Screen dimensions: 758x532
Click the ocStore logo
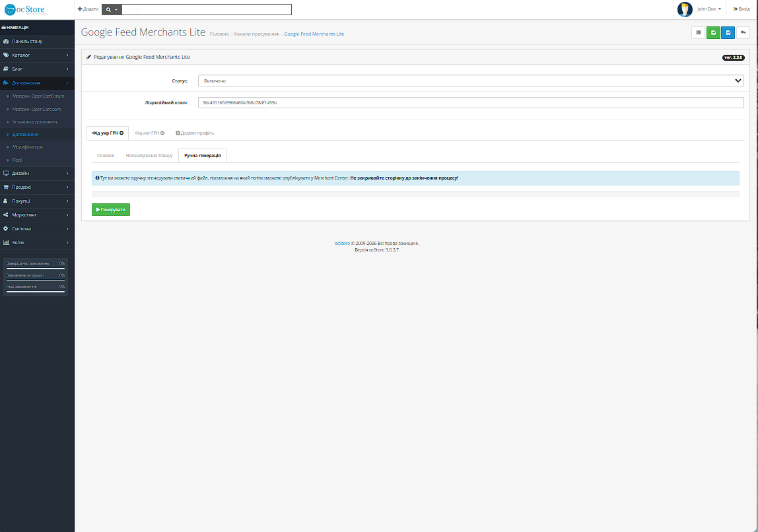pyautogui.click(x=24, y=10)
